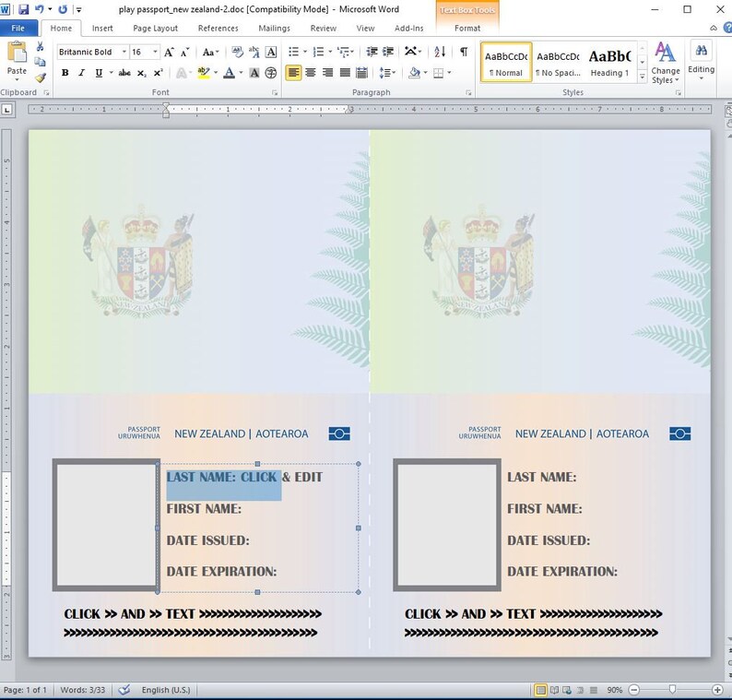This screenshot has height=700, width=732.
Task: Enable Align Text Left
Action: click(x=293, y=73)
